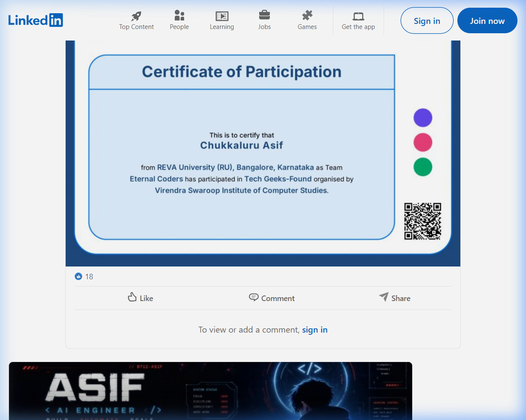View the 18 reactions count
This screenshot has width=526, height=420.
coord(89,277)
